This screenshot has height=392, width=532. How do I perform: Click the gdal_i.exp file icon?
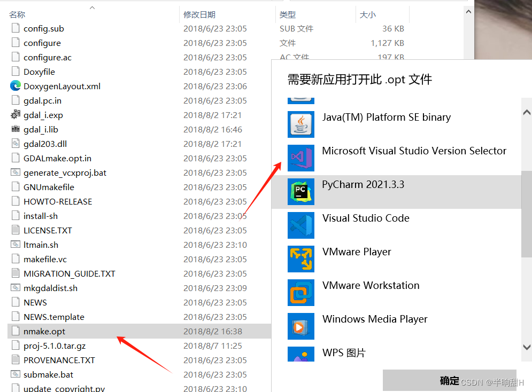pos(15,115)
